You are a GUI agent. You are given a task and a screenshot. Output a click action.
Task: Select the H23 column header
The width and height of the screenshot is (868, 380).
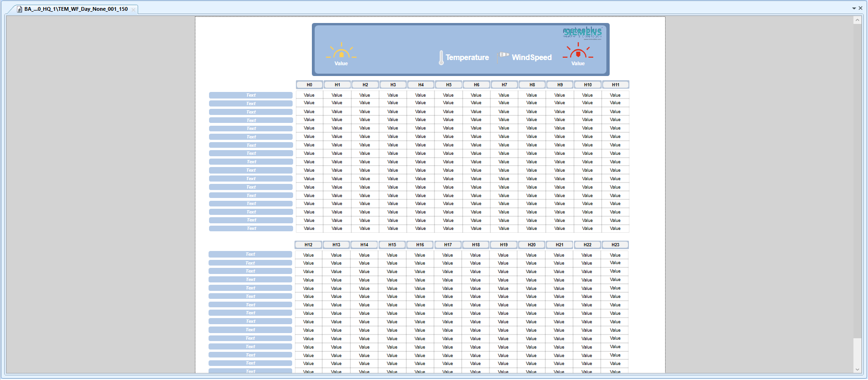[x=615, y=245]
